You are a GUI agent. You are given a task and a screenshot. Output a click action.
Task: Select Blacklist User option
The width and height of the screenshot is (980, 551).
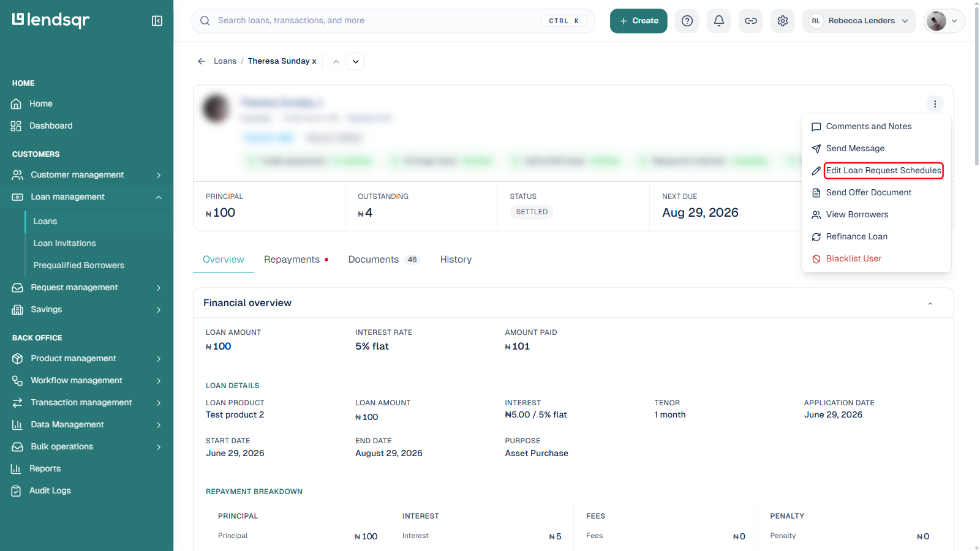876,258
